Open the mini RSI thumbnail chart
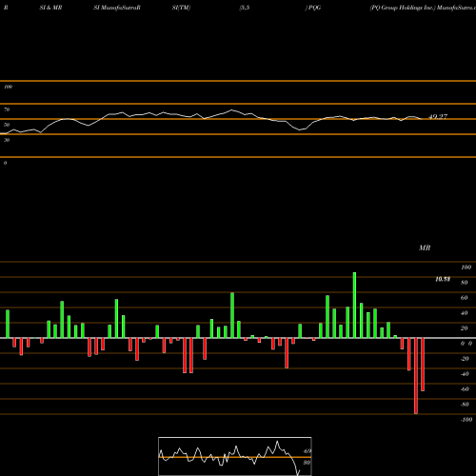 [x=235, y=456]
